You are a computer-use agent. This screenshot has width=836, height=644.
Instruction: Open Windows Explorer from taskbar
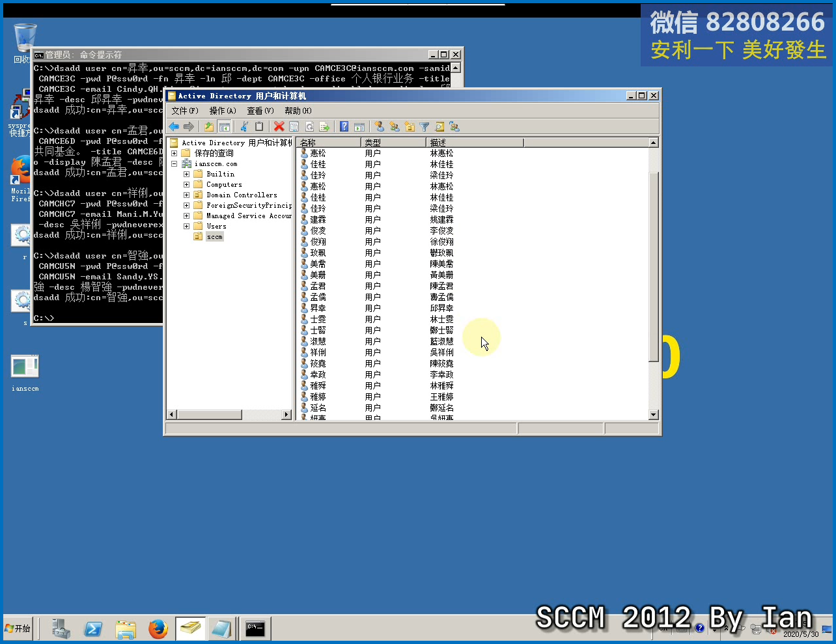pyautogui.click(x=126, y=629)
